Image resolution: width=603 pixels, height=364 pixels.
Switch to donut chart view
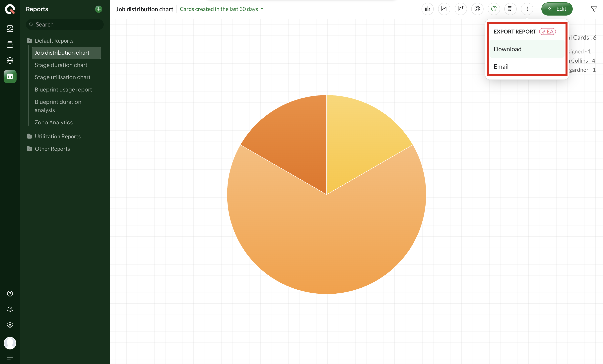pos(477,9)
